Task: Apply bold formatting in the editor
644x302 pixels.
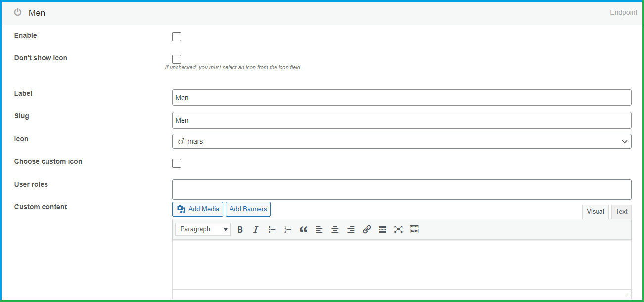Action: (240, 229)
